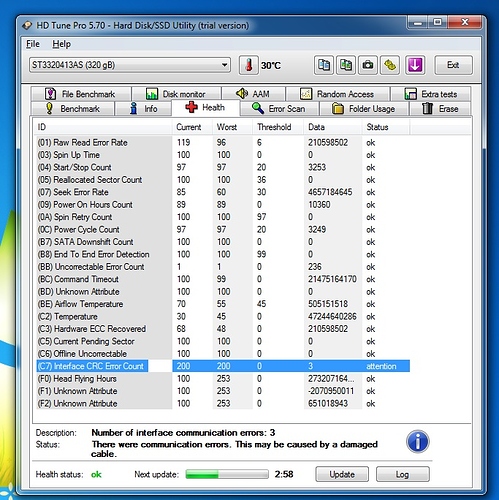Open options via the yellow gear icon
Screen dimensions: 499x500
[x=390, y=65]
